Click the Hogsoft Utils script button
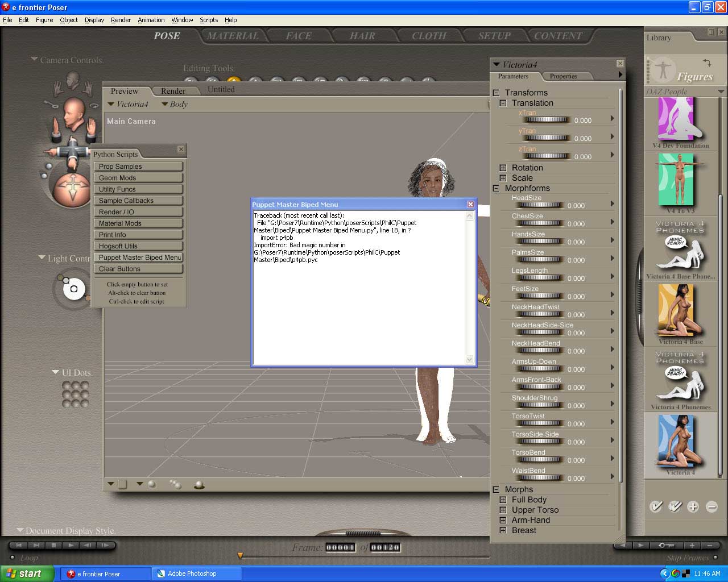Screen dimensions: 728x582 pyautogui.click(x=138, y=246)
